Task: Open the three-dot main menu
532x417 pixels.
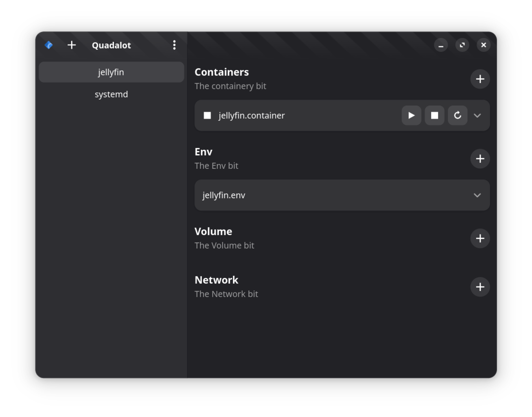Action: 174,45
